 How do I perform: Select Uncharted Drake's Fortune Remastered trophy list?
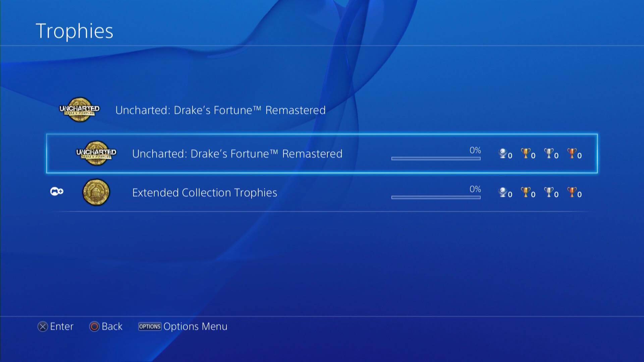(x=322, y=154)
